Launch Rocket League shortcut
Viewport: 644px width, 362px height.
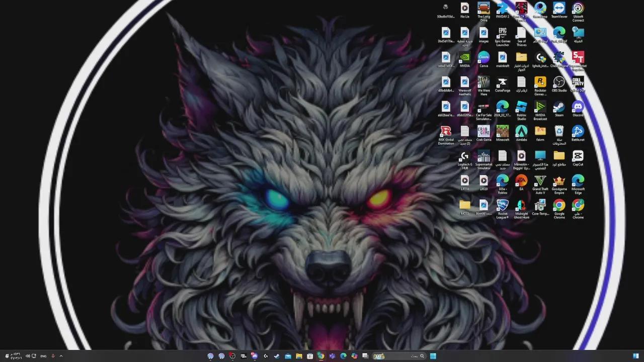pyautogui.click(x=503, y=209)
